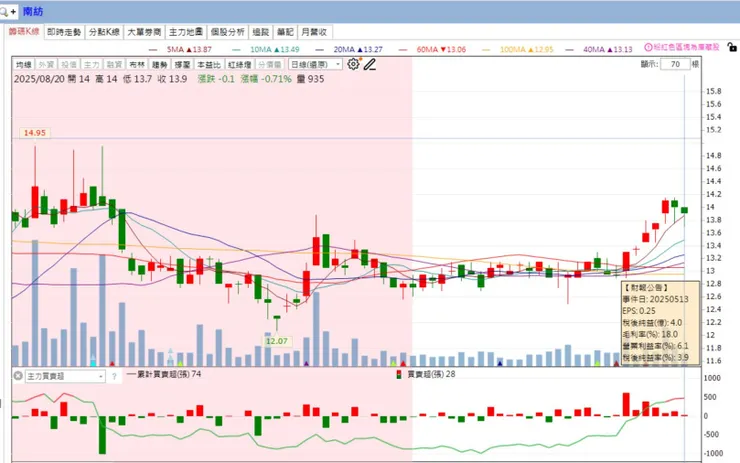Viewport: 740px width, 463px height.
Task: Toggle 趨勢 trend overlay
Action: click(160, 65)
